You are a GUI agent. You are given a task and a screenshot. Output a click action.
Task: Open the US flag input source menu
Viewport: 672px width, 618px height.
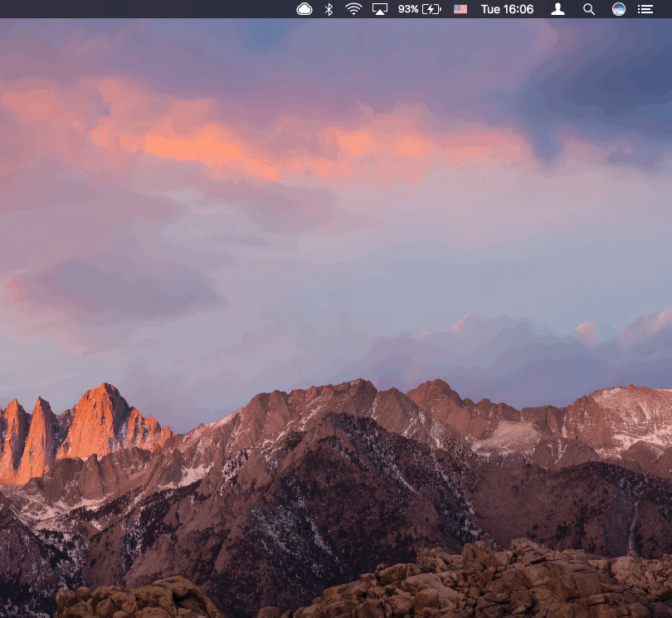pos(460,9)
